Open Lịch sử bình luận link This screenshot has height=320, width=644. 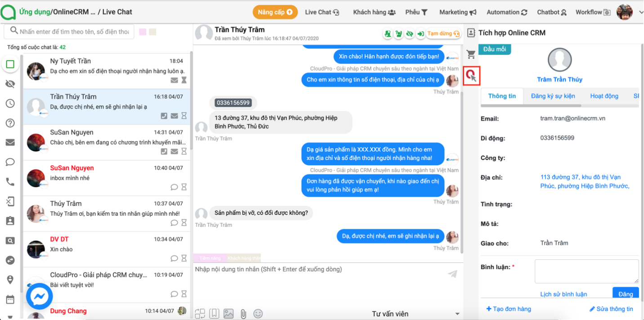tap(563, 294)
